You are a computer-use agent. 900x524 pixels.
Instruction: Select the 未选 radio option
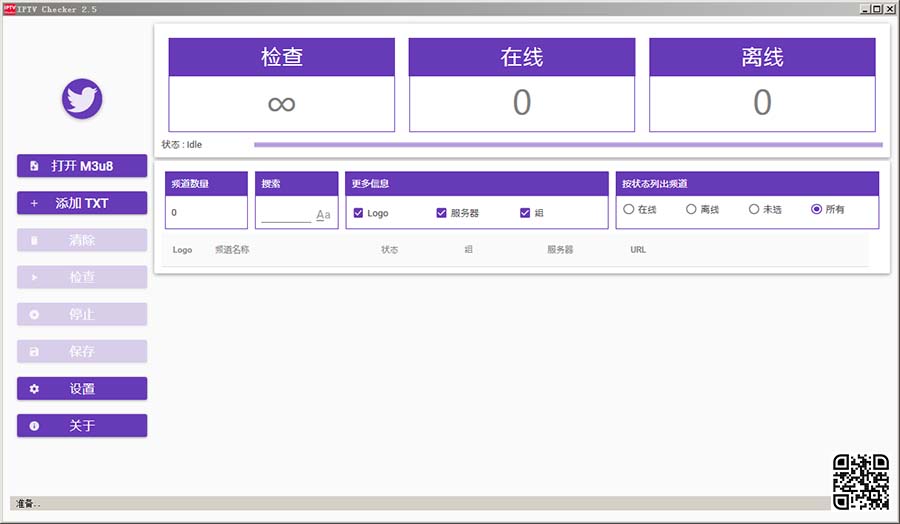tap(754, 210)
